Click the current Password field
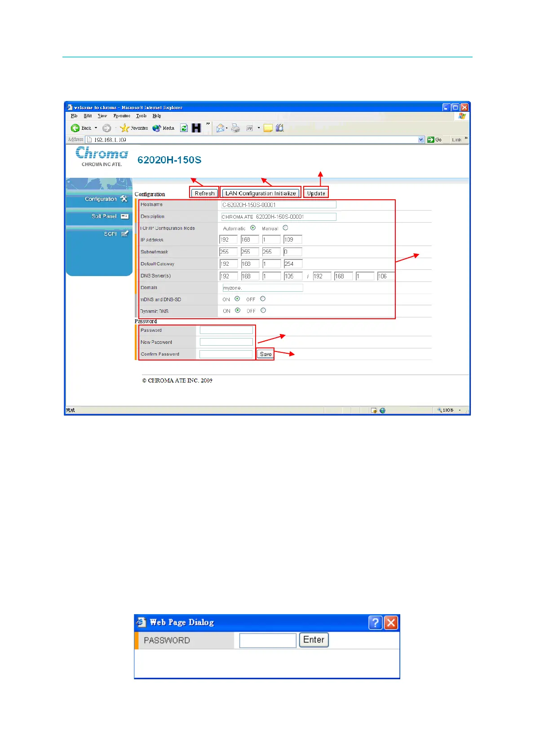This screenshot has height=756, width=535. 226,330
